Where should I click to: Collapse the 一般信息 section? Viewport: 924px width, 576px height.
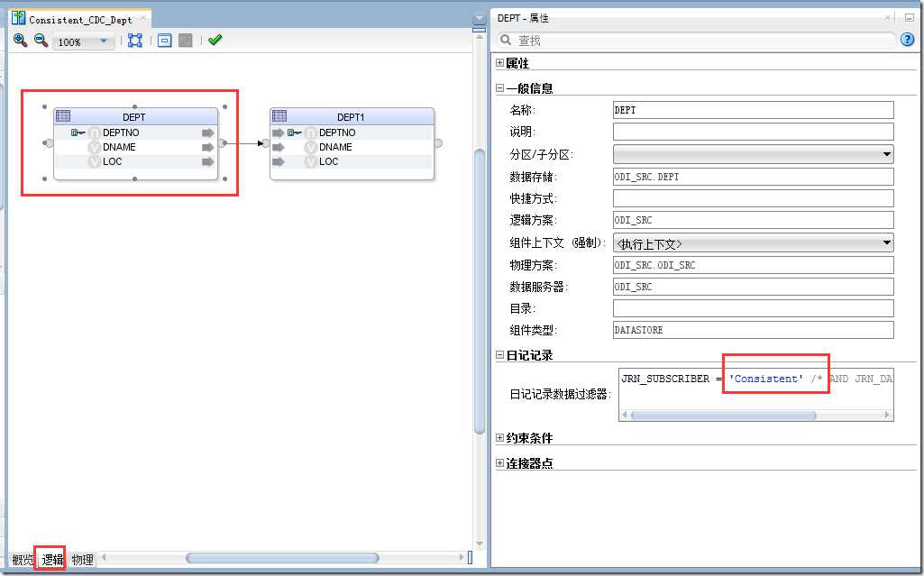(x=499, y=88)
